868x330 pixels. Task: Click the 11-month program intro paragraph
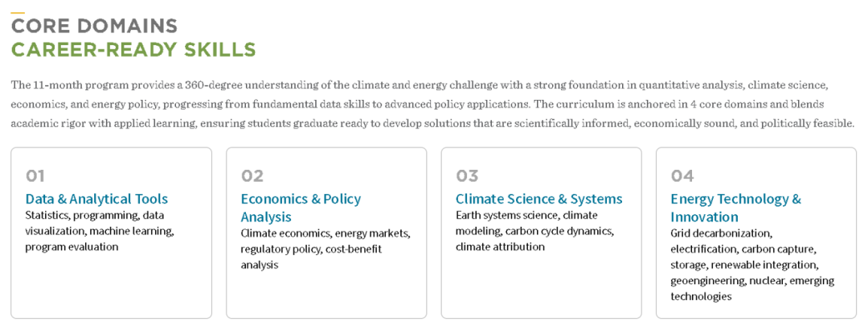[x=432, y=104]
